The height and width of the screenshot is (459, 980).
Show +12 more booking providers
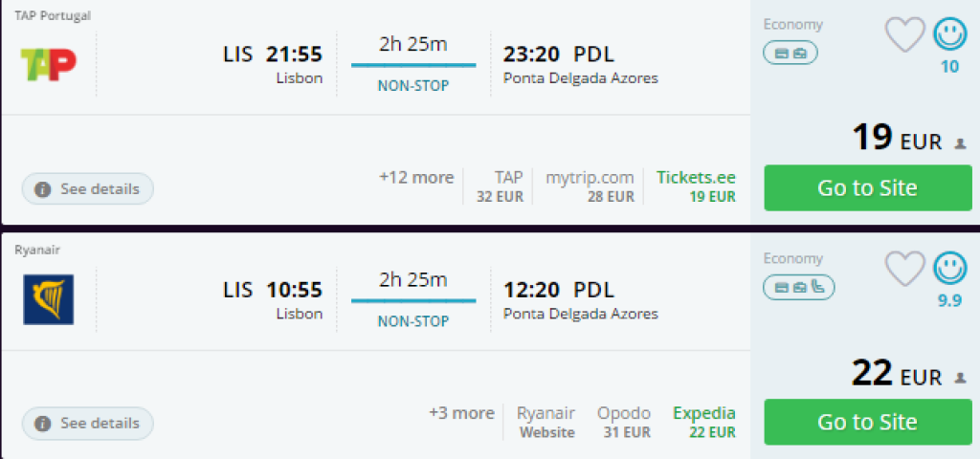pos(416,178)
